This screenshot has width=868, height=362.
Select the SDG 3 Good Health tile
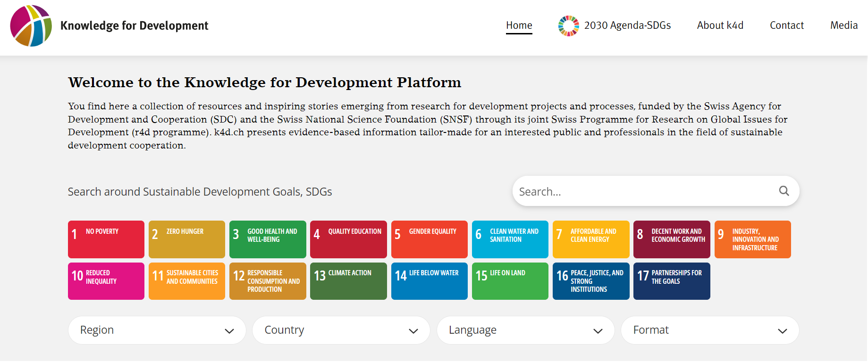[268, 239]
